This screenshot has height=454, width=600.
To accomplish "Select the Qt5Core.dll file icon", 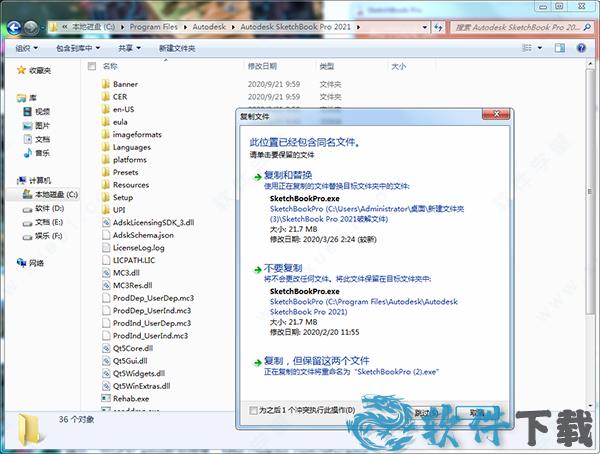I will coord(105,348).
